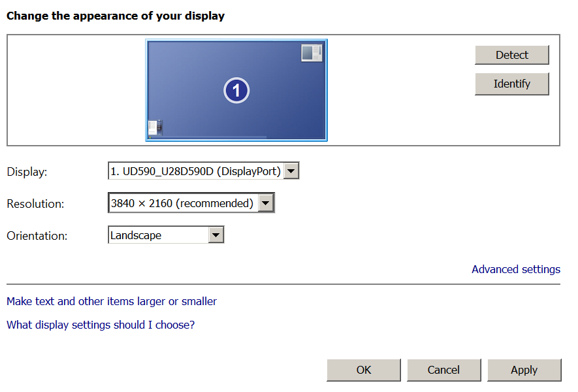
Task: Click the number 1 circle badge
Action: (x=236, y=90)
